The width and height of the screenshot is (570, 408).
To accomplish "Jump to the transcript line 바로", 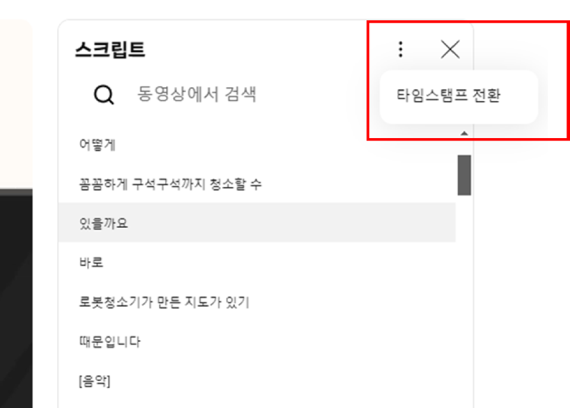I will 91,263.
